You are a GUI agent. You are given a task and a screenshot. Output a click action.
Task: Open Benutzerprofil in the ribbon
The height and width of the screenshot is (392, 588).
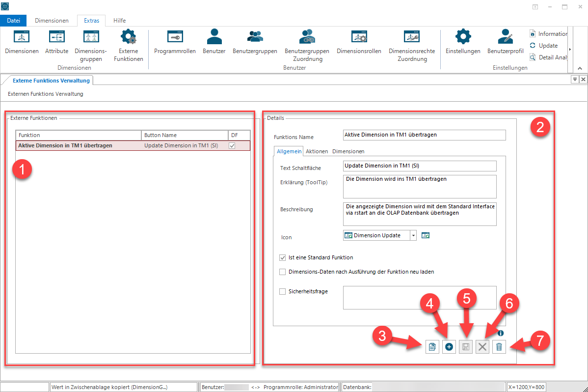(x=505, y=42)
